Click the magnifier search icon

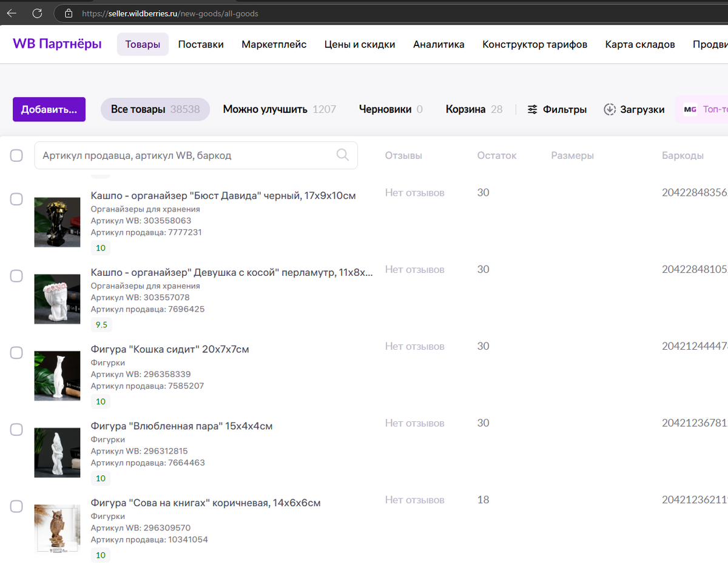[x=343, y=155]
